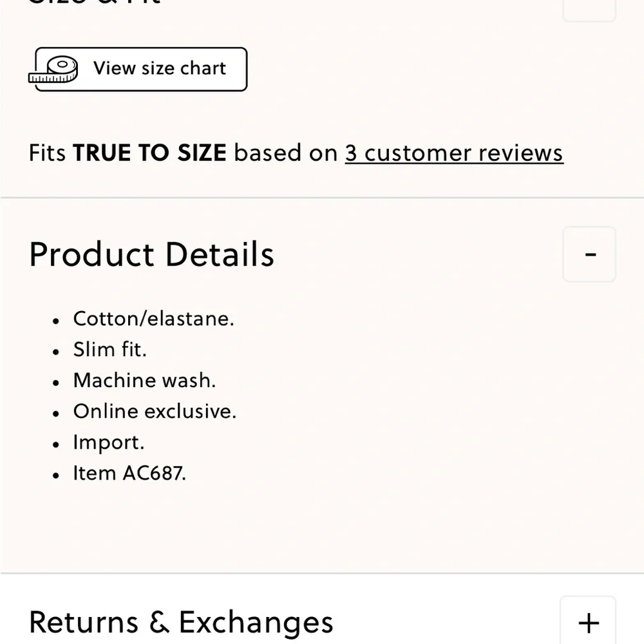Select the Slim fit list item
644x644 pixels.
coord(109,350)
